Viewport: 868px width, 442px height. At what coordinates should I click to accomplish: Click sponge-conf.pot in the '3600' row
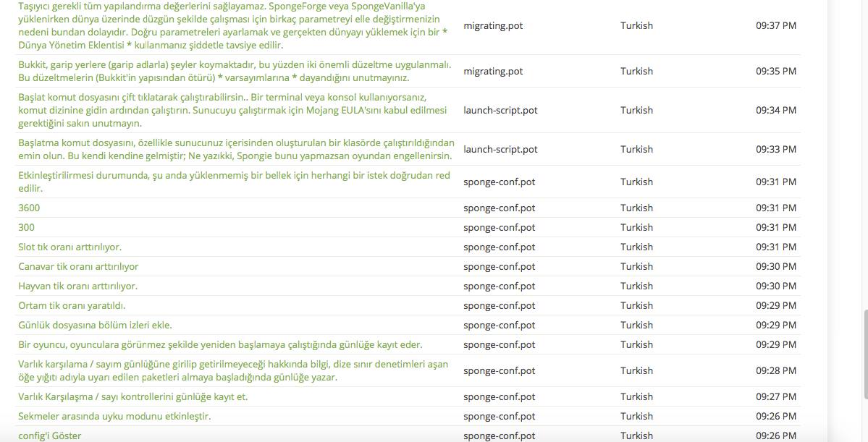pyautogui.click(x=500, y=208)
